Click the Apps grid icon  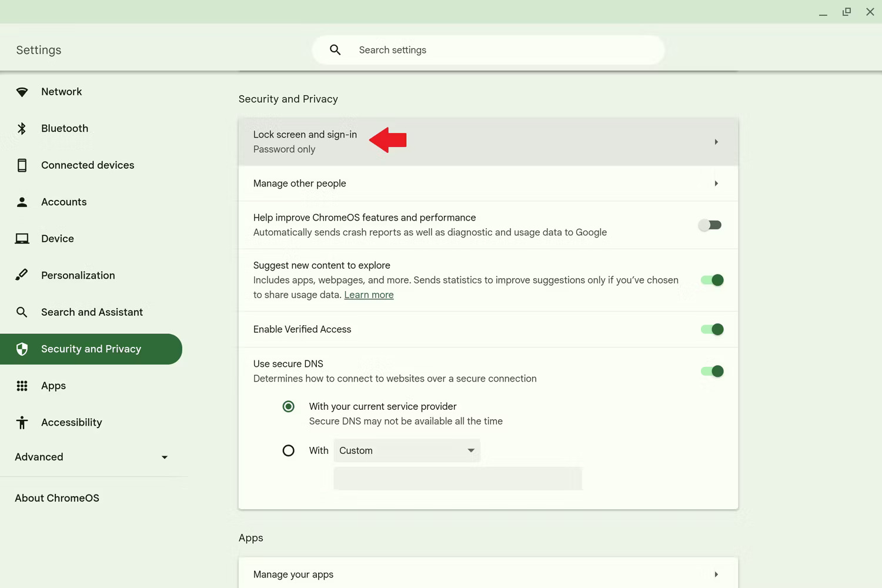(22, 386)
